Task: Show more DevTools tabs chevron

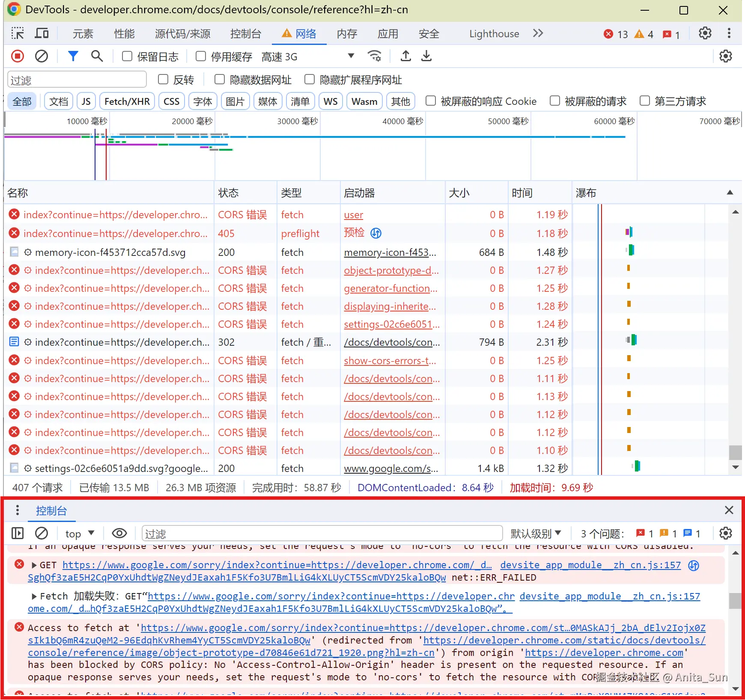Action: pos(538,33)
